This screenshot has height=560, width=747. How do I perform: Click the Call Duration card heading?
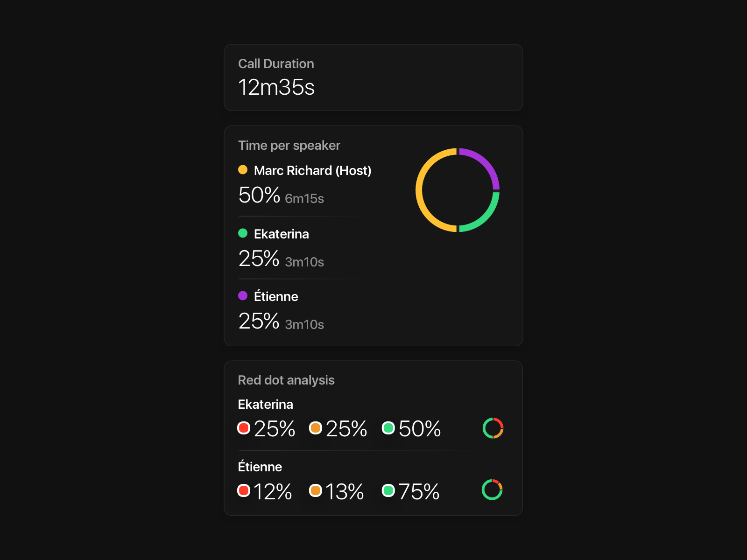276,64
